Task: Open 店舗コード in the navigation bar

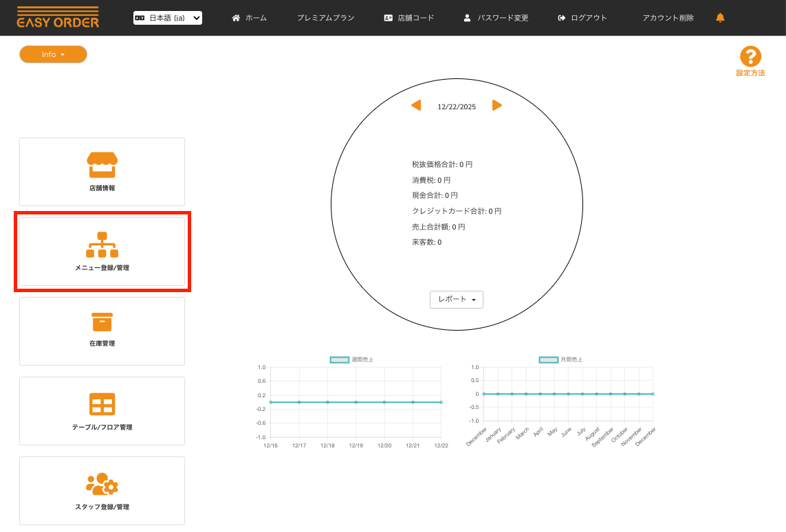Action: coord(409,18)
